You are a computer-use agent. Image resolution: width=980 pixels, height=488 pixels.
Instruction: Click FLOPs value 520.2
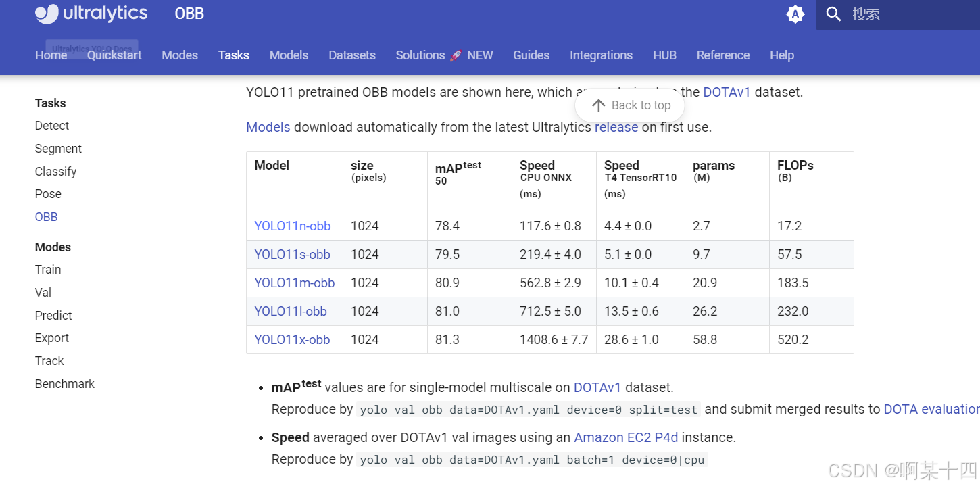pyautogui.click(x=793, y=340)
